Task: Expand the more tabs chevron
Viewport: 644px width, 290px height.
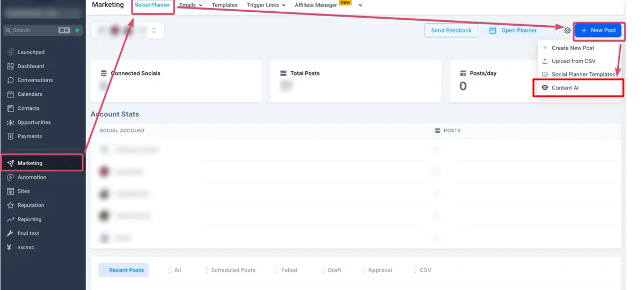Action: pos(361,5)
